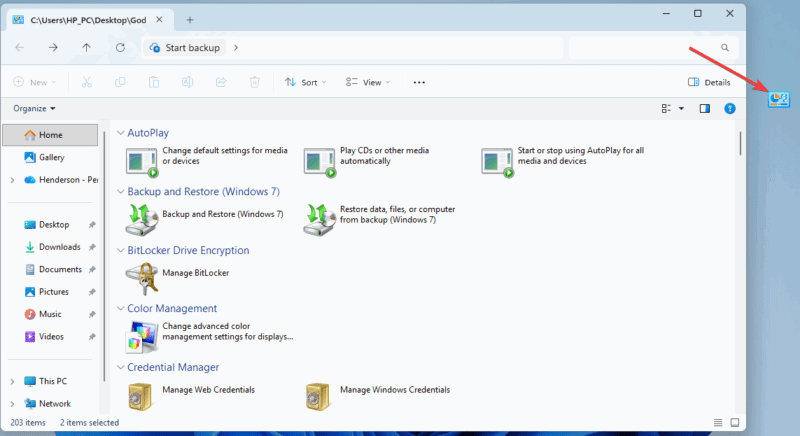This screenshot has width=800, height=436.
Task: Switch to large thumbnails view in status bar
Action: pos(735,422)
